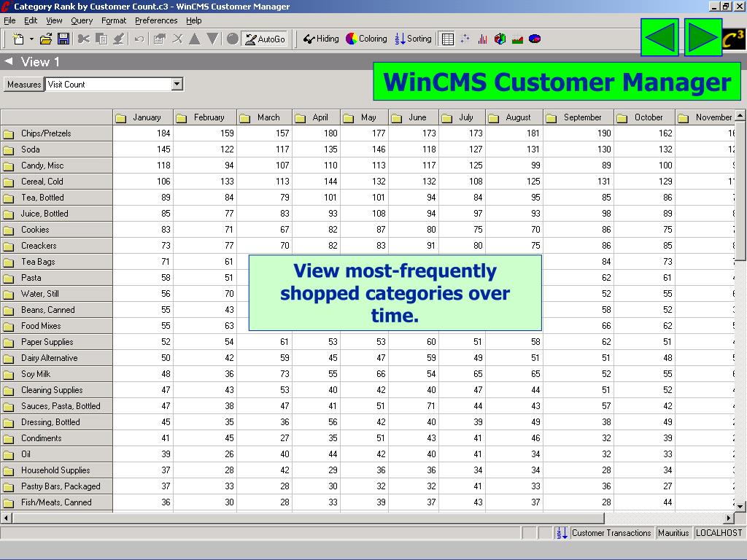The image size is (747, 560).
Task: Select the Tea, Bottled row
Action: tap(56, 197)
